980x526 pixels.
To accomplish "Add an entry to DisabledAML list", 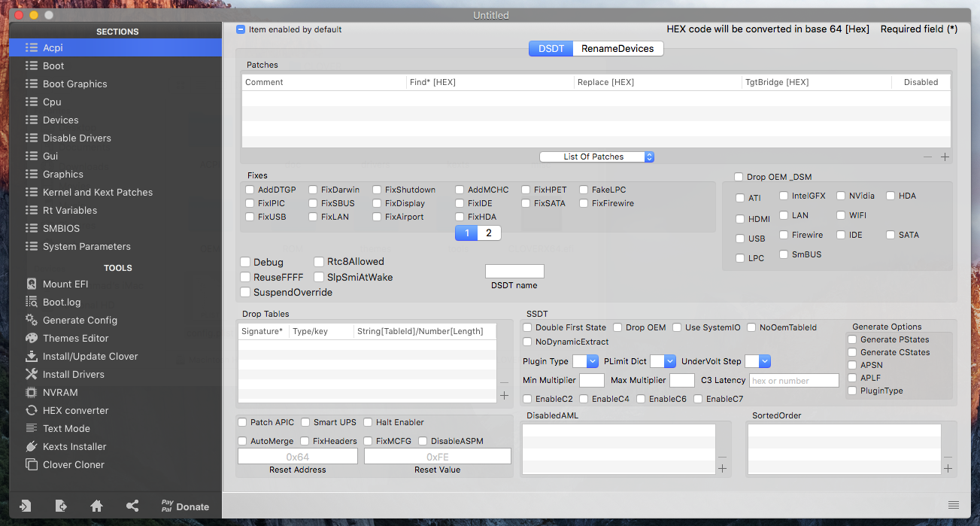I will [x=722, y=469].
